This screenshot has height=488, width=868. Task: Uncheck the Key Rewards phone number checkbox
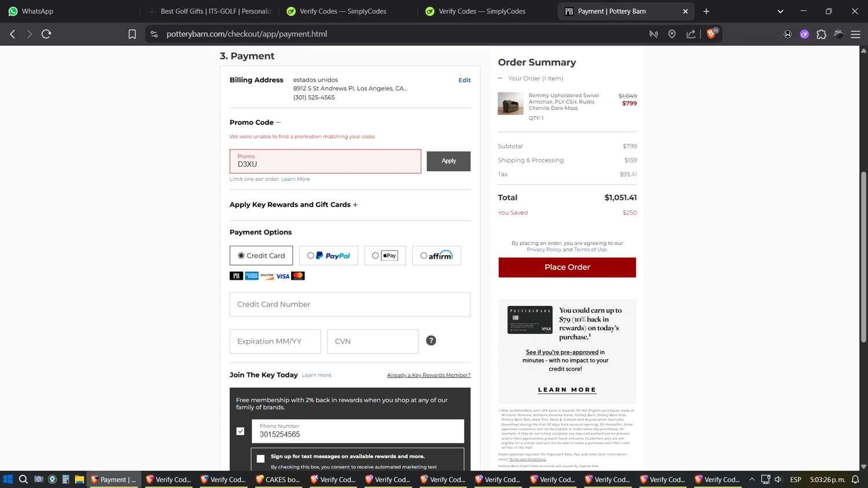click(241, 431)
